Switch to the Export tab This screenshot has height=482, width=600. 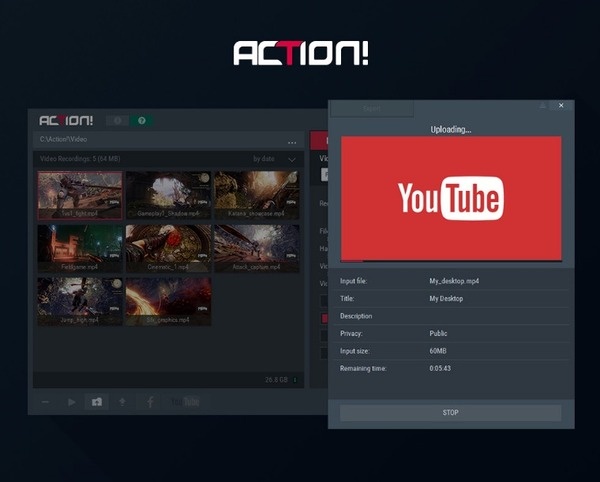pyautogui.click(x=372, y=109)
